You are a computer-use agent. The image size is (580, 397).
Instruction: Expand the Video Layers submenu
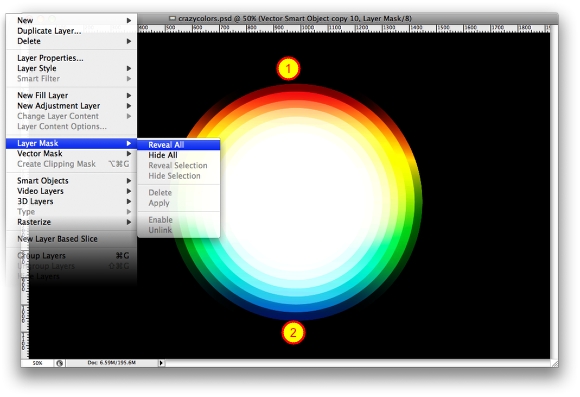[x=71, y=191]
